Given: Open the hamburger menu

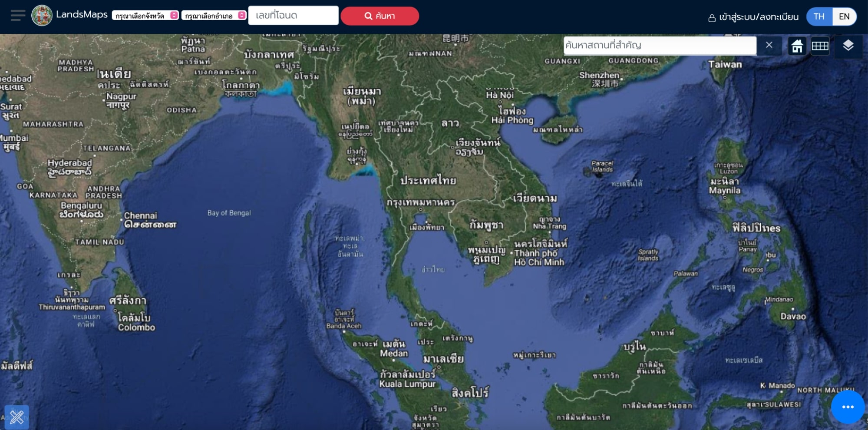Looking at the screenshot, I should pos(18,16).
